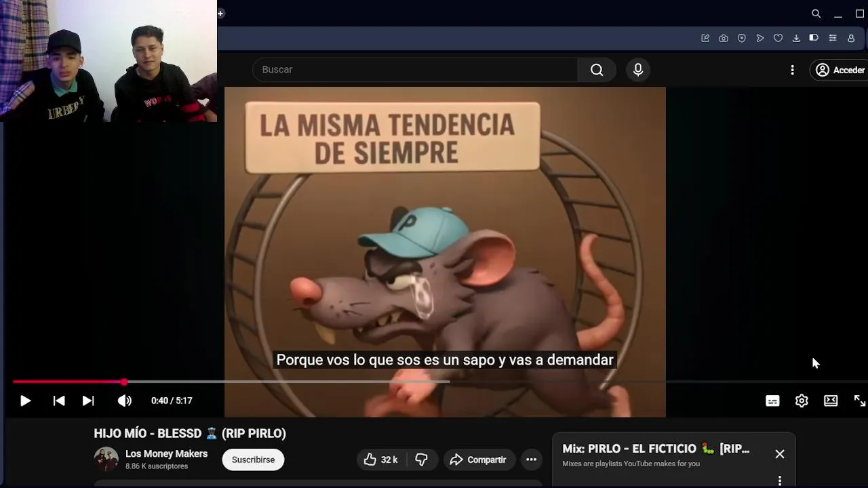The width and height of the screenshot is (868, 488).
Task: Click the video title HIJO MÍO - BLESSD
Action: pyautogui.click(x=190, y=433)
